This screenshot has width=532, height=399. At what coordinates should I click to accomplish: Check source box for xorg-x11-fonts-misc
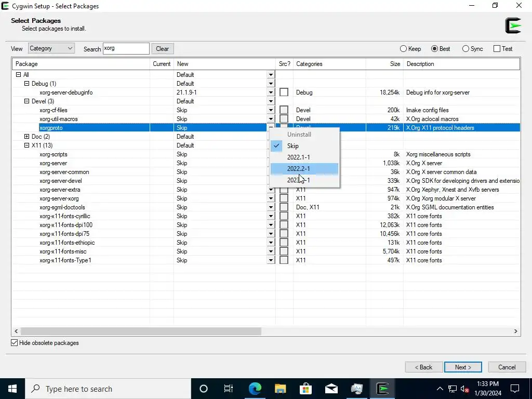coord(284,251)
